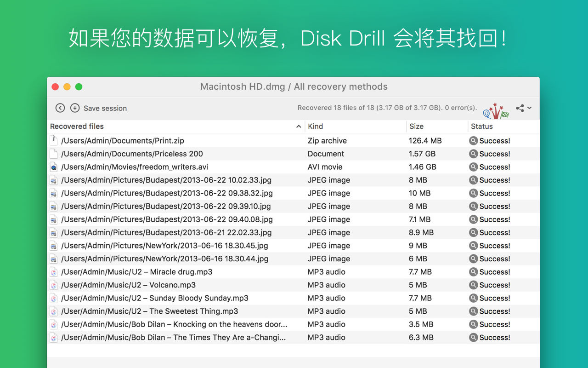The height and width of the screenshot is (368, 588).
Task: Click the fireworks celebration icon
Action: (496, 111)
